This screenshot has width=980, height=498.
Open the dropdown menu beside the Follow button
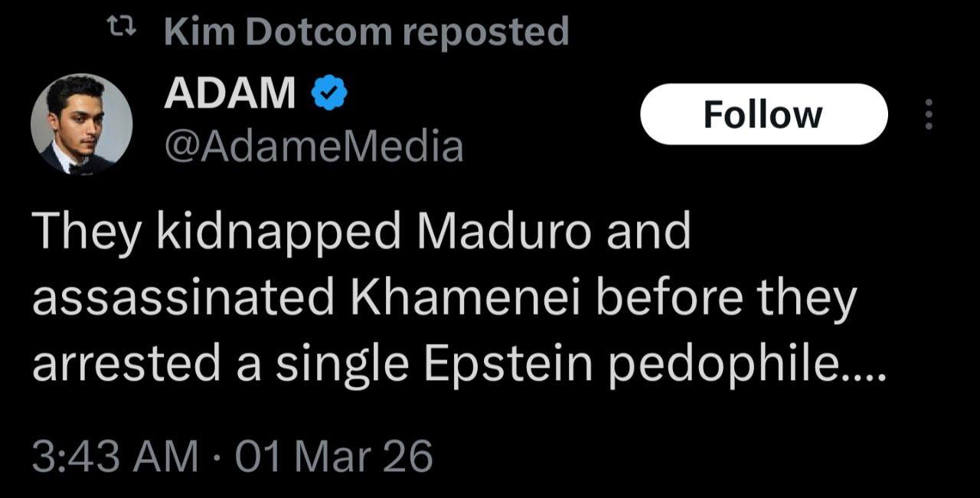point(929,113)
